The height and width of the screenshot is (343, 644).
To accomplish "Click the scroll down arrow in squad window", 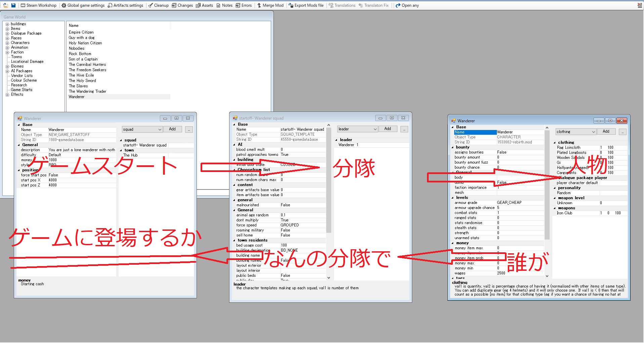I will pos(329,278).
